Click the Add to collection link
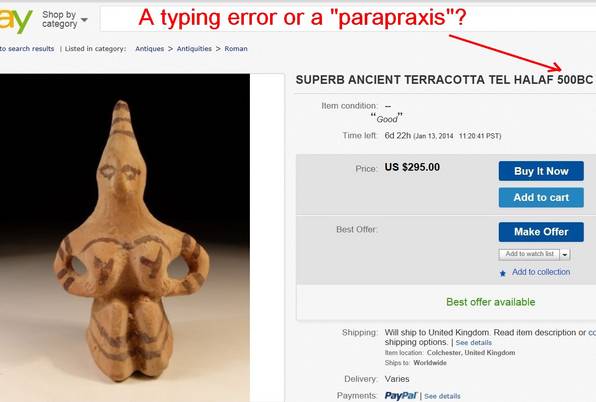 (541, 272)
